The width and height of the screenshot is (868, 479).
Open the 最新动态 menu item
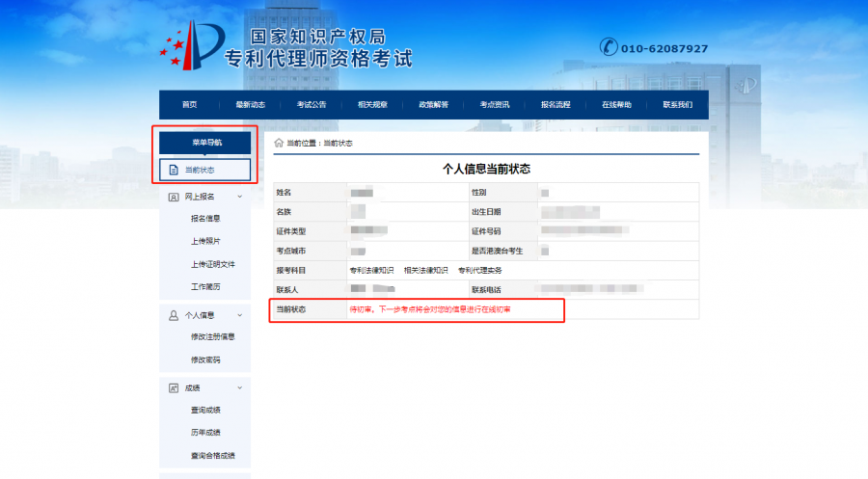pyautogui.click(x=250, y=104)
